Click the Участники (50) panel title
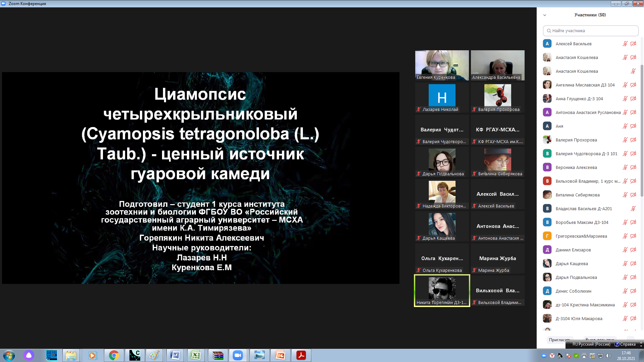 tap(590, 15)
